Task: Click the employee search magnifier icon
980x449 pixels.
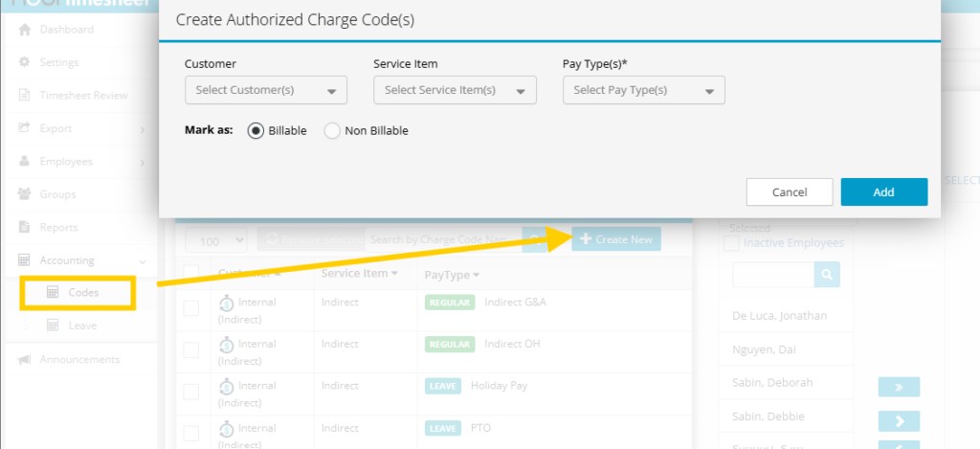Action: [x=827, y=276]
